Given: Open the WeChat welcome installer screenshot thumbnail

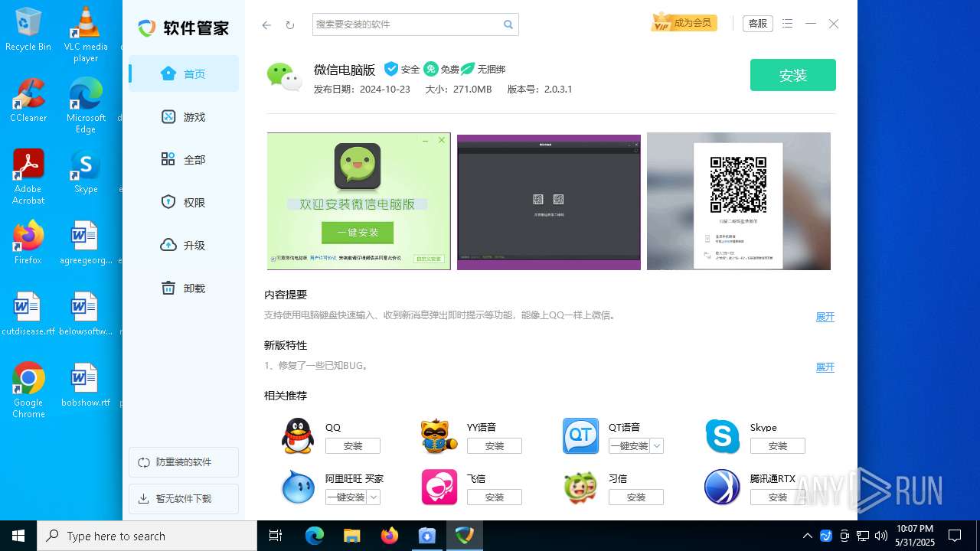Looking at the screenshot, I should 358,201.
